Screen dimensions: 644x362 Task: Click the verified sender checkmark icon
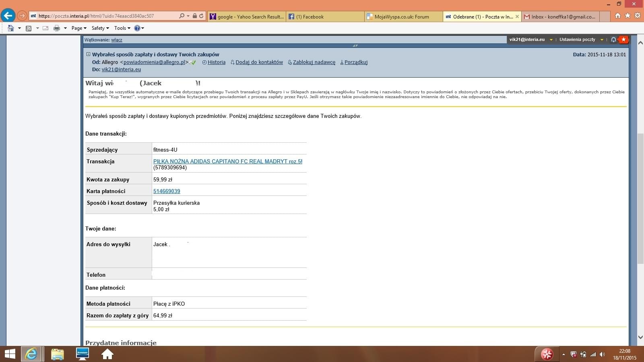pos(192,62)
